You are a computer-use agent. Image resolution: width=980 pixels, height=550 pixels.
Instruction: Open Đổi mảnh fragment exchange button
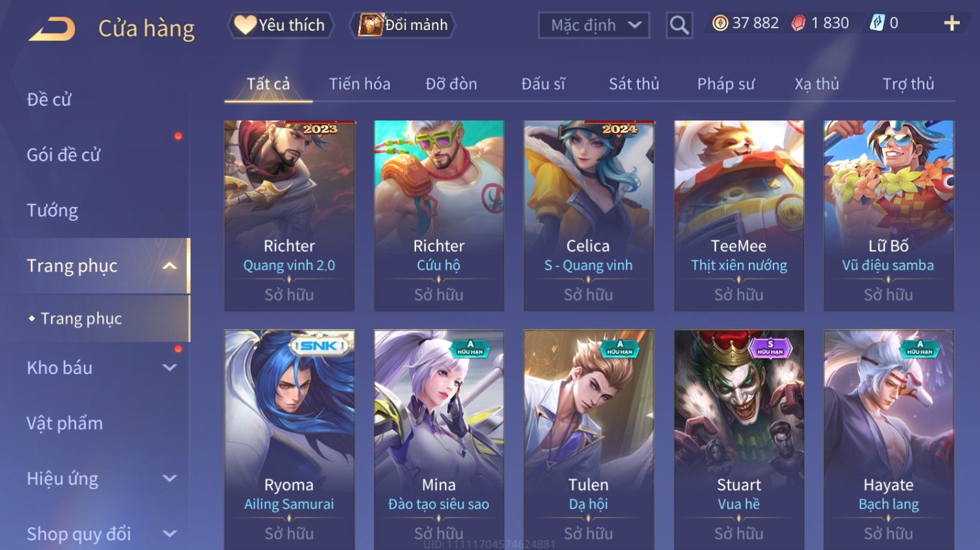[x=403, y=25]
